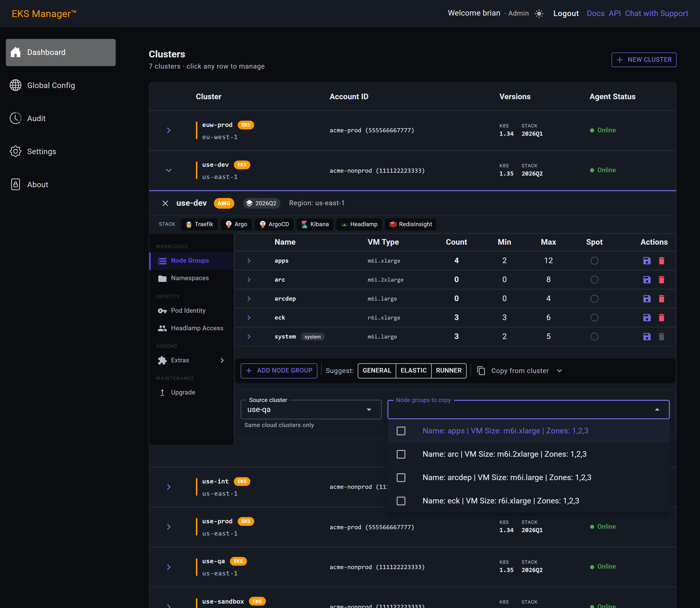Toggle Spot for the arcdep node group
700x608 pixels.
tap(594, 299)
